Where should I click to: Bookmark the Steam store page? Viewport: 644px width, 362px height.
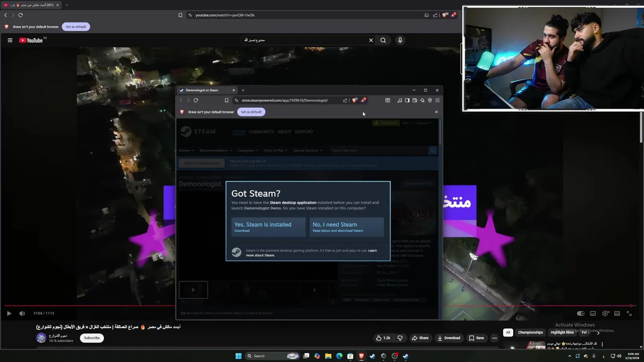[226, 100]
